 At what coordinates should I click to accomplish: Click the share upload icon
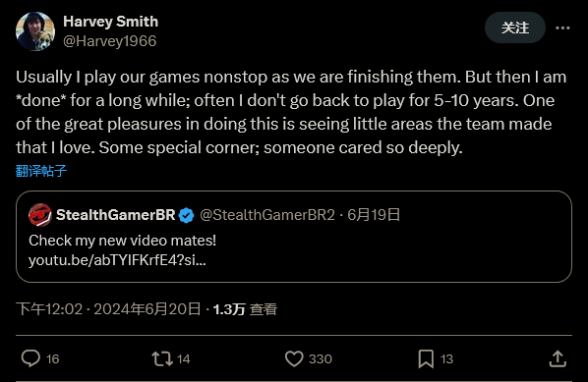(x=558, y=358)
